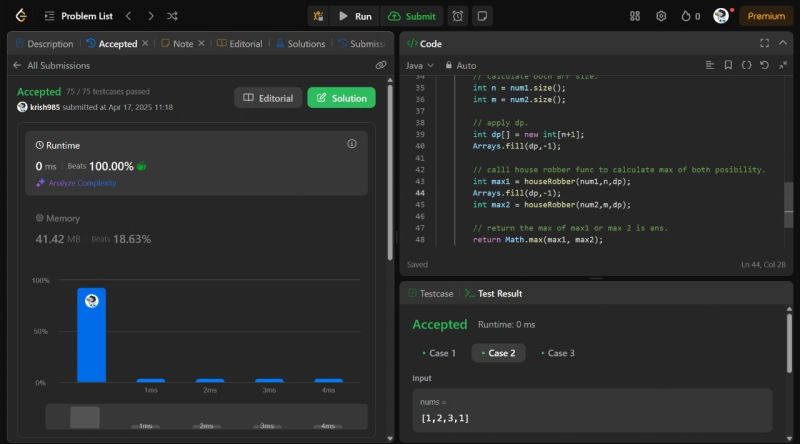Copy submission link with the chain icon
The height and width of the screenshot is (444, 800).
tap(381, 65)
